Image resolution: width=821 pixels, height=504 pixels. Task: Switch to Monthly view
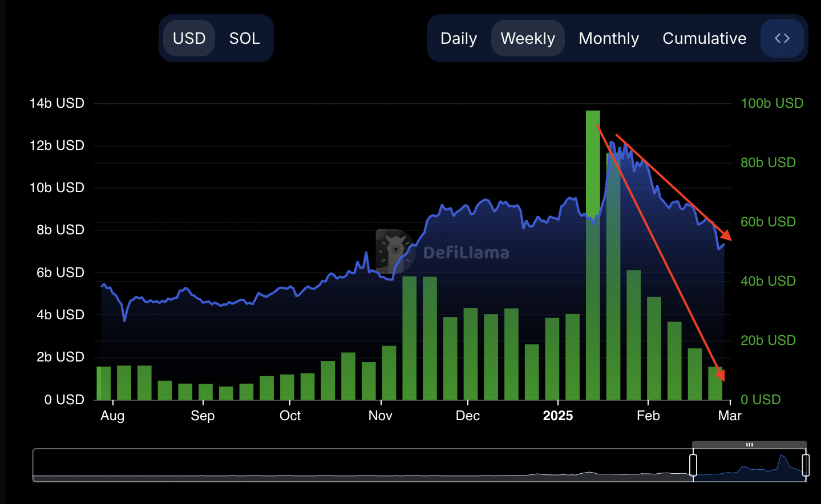click(x=609, y=38)
